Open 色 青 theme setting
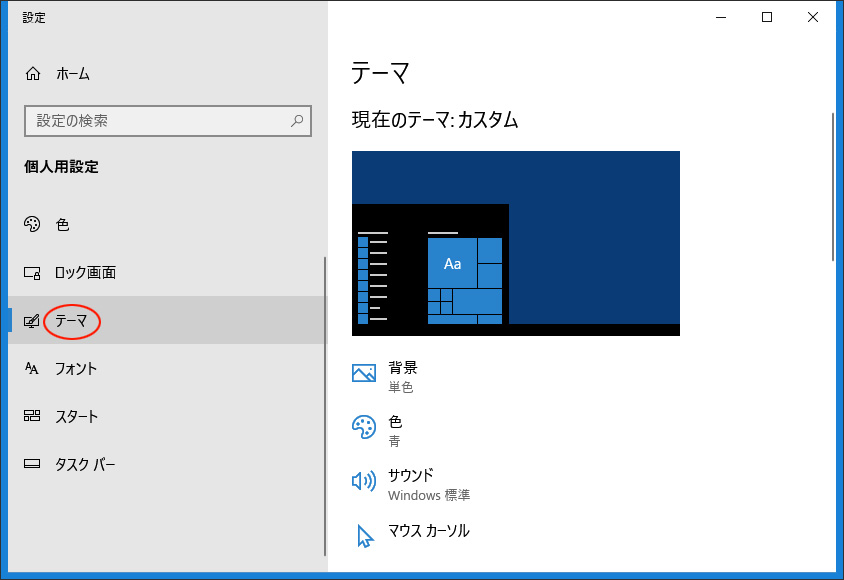 (x=395, y=430)
